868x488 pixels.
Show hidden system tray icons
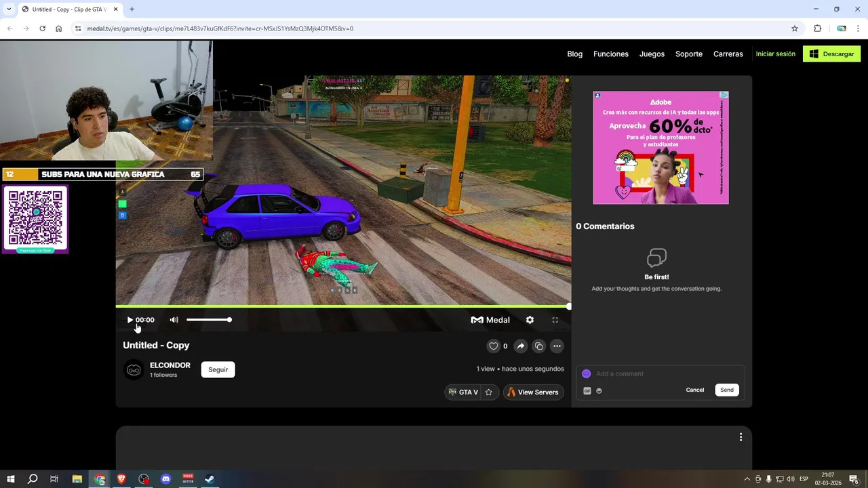point(747,479)
